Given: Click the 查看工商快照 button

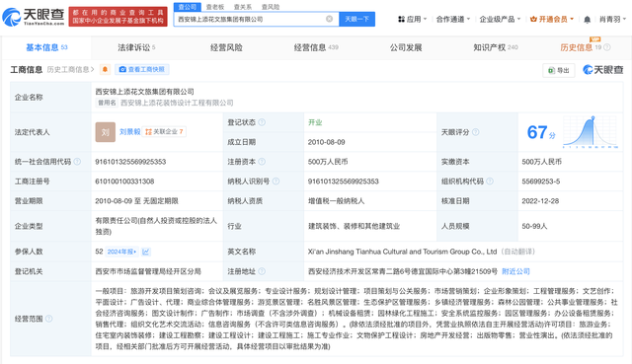Looking at the screenshot, I should (x=142, y=70).
